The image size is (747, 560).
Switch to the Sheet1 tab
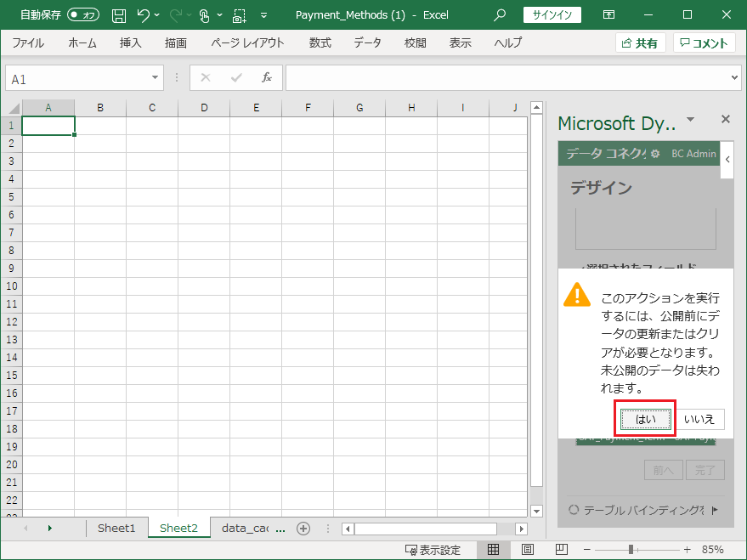point(116,528)
